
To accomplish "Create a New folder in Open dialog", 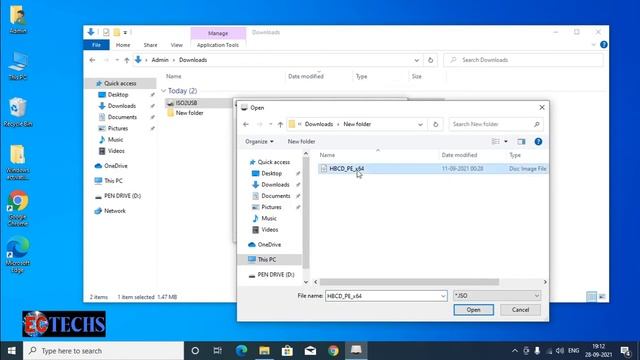I will [x=301, y=142].
